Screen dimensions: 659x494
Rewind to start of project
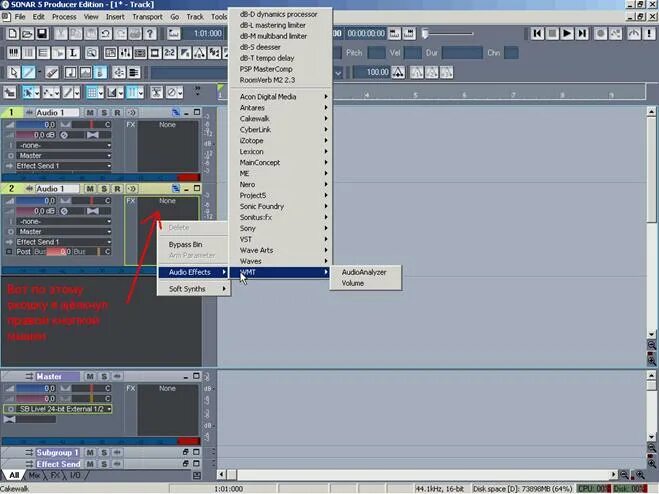click(537, 34)
